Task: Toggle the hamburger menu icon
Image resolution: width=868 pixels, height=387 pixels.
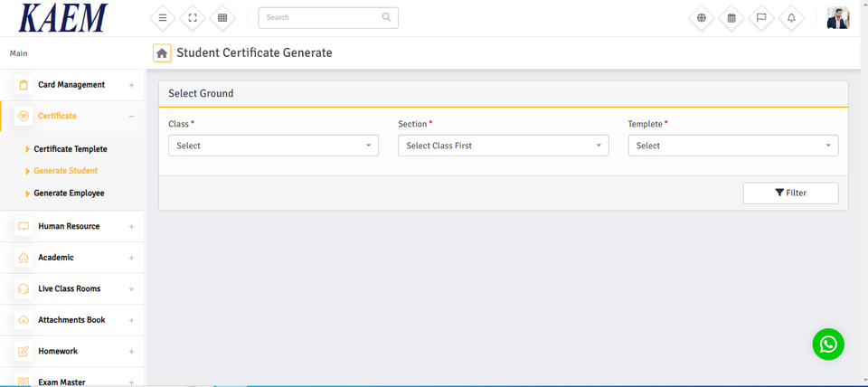Action: (163, 18)
